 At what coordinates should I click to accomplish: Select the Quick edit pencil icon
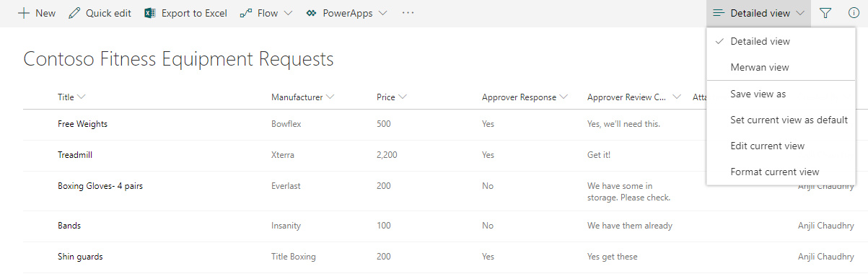(74, 13)
